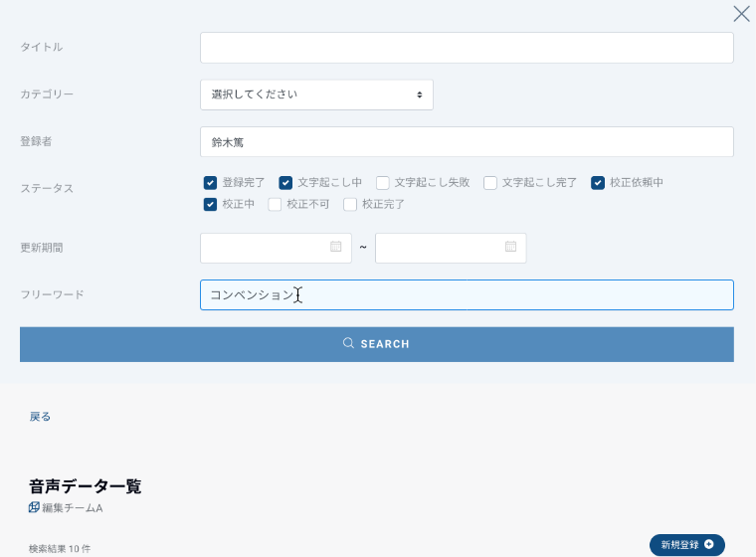Open the カテゴリー dropdown
Image resolution: width=756 pixels, height=557 pixels.
click(x=316, y=94)
